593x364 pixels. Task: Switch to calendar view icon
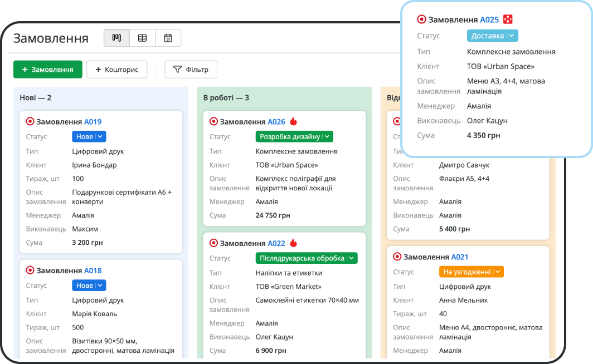pyautogui.click(x=168, y=38)
